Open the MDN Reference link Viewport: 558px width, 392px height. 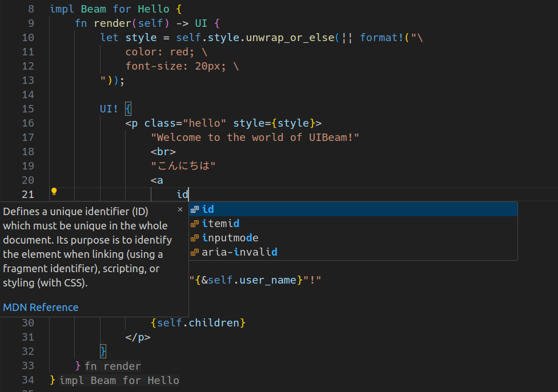(41, 308)
